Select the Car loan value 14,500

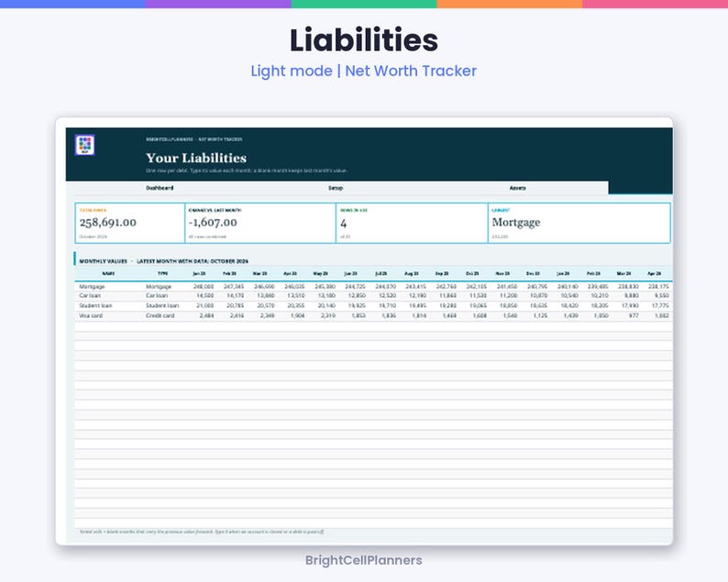click(x=205, y=296)
